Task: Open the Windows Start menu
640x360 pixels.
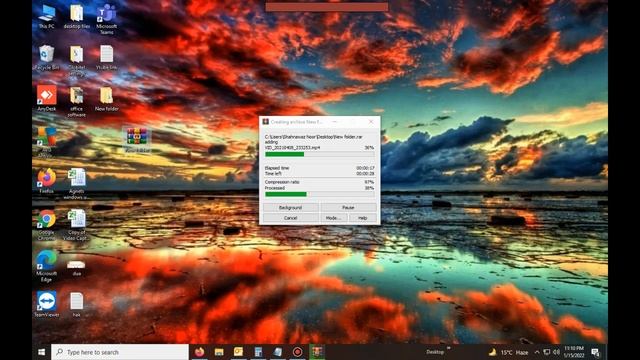Action: click(41, 352)
